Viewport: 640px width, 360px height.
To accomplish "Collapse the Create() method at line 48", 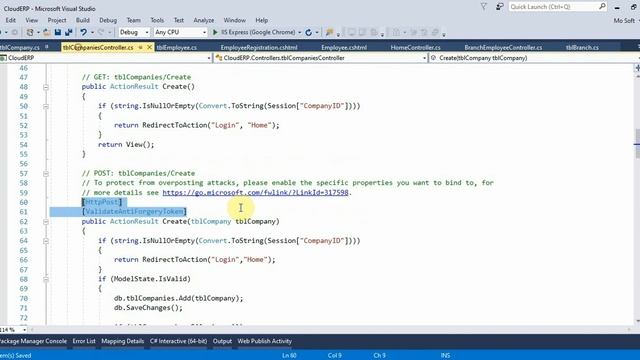I will pos(46,87).
